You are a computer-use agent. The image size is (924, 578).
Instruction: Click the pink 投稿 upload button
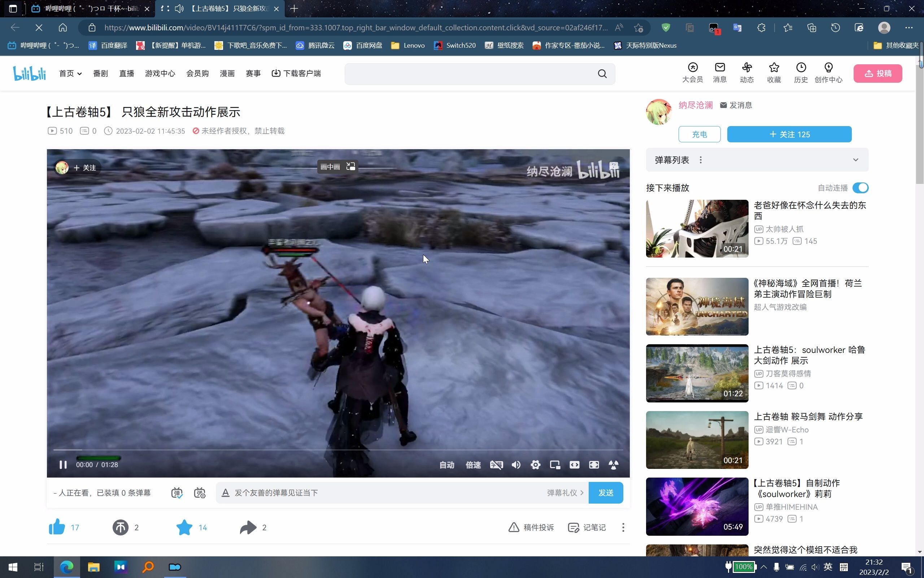click(x=878, y=73)
